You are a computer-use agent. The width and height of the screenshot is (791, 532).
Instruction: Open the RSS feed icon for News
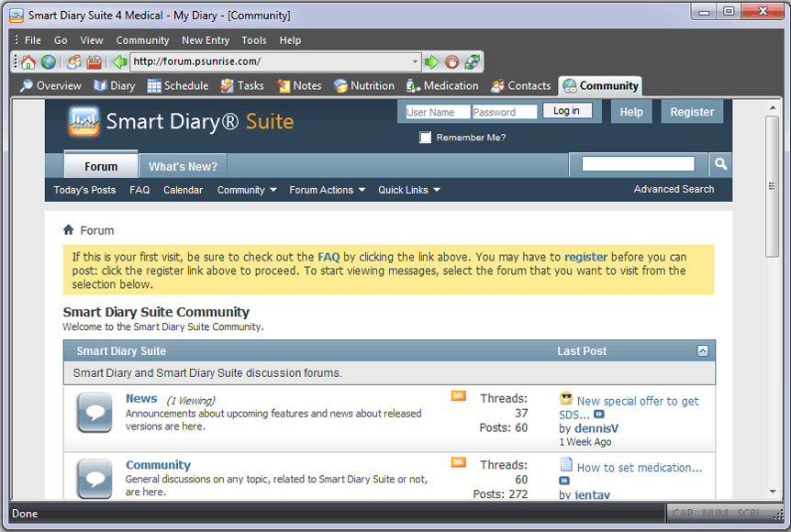(x=458, y=396)
